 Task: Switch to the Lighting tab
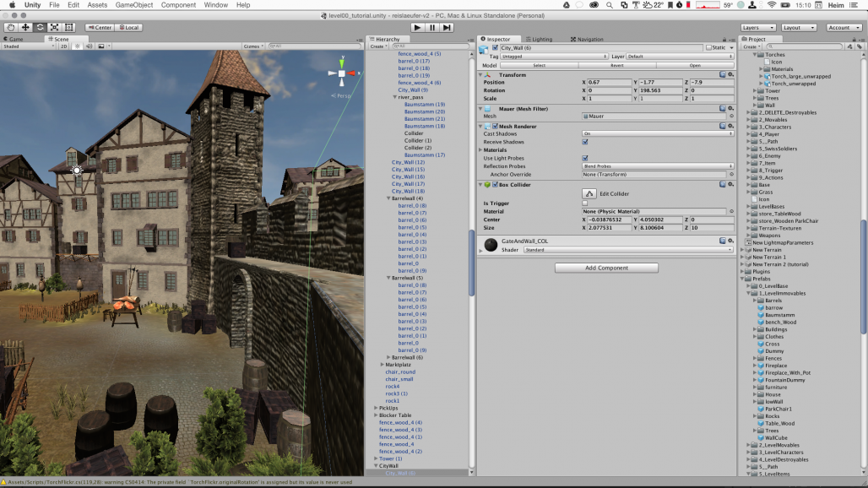(540, 39)
